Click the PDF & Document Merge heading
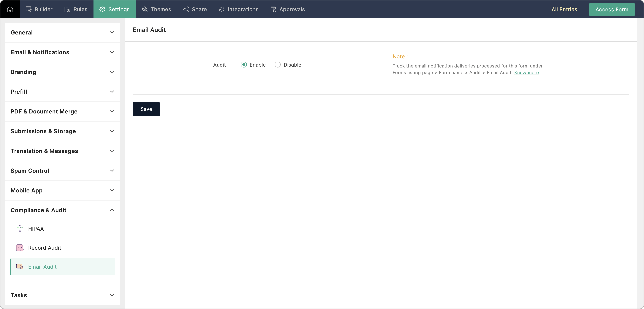Viewport: 644px width, 309px height. point(44,112)
